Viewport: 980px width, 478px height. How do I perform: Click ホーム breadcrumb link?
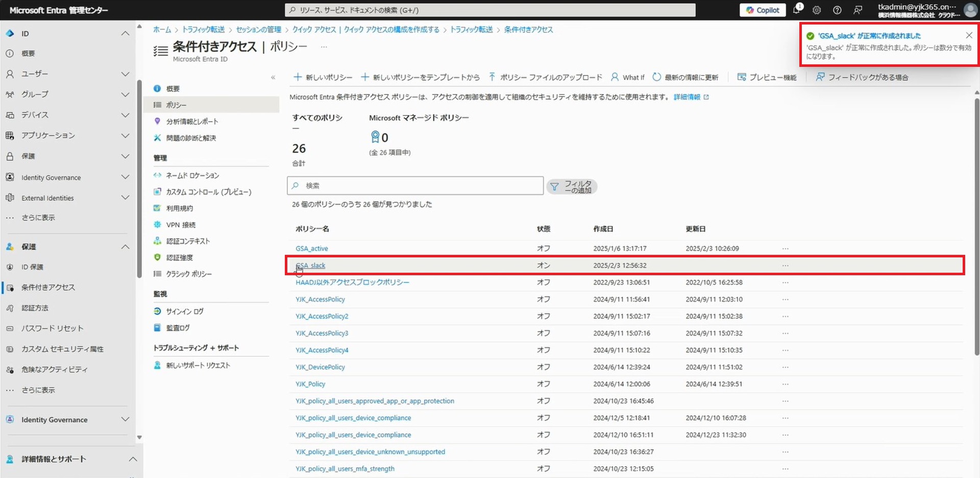coord(162,30)
